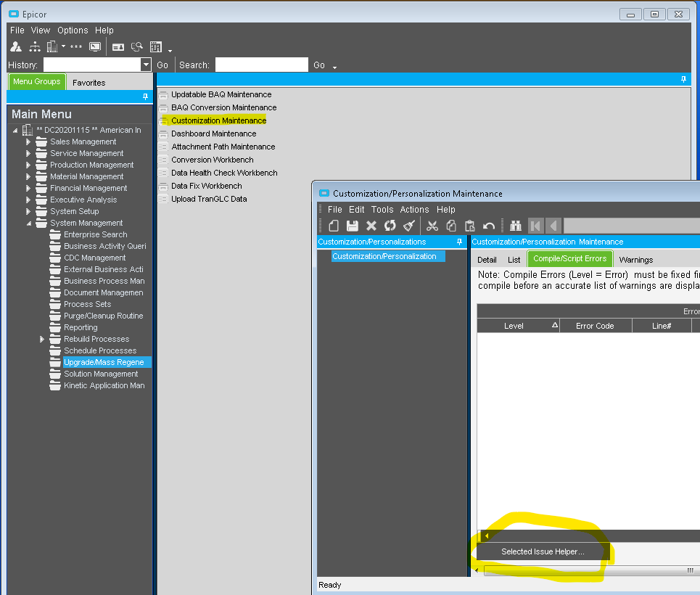Screen dimensions: 700x595
Task: Click the Line# column header
Action: coord(662,326)
